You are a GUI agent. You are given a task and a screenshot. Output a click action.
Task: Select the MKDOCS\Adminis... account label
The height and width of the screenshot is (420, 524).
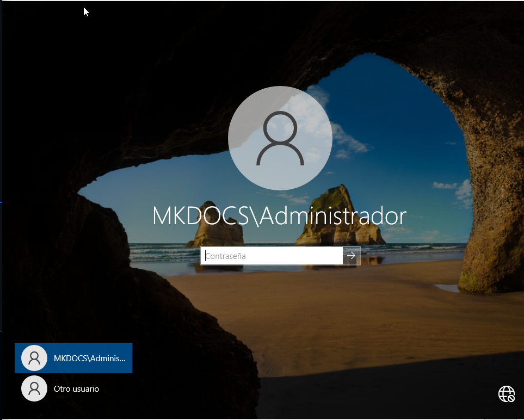[x=89, y=359]
